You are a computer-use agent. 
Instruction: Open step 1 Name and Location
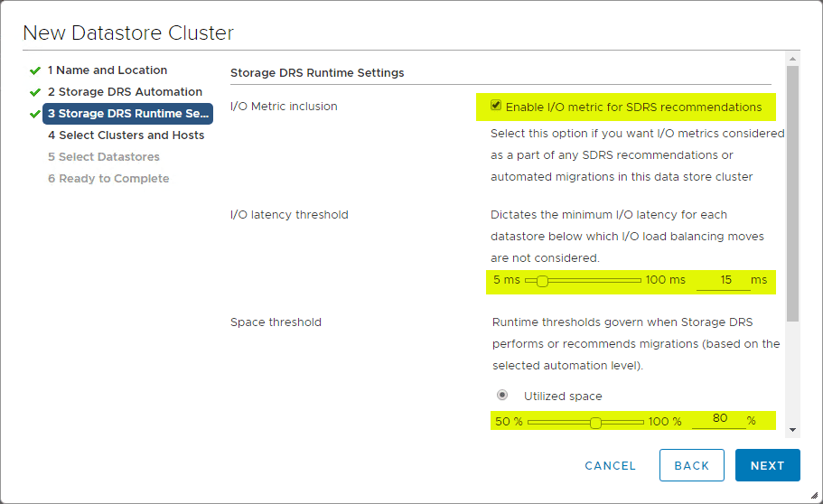[108, 70]
